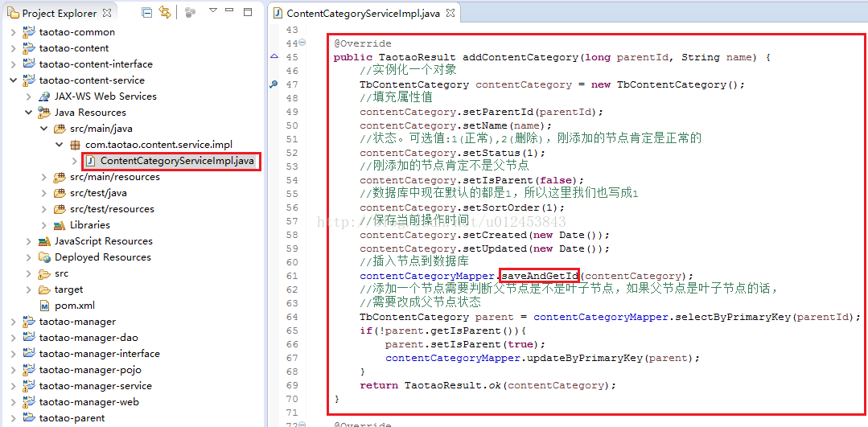The image size is (868, 427).
Task: Select Project Explorer view tab
Action: pyautogui.click(x=60, y=13)
